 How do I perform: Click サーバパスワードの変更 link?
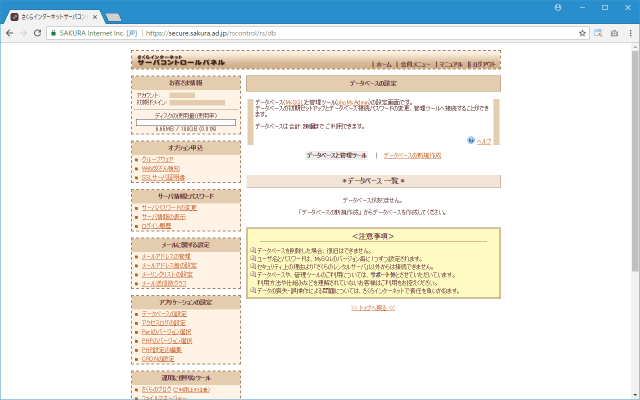[x=169, y=208]
